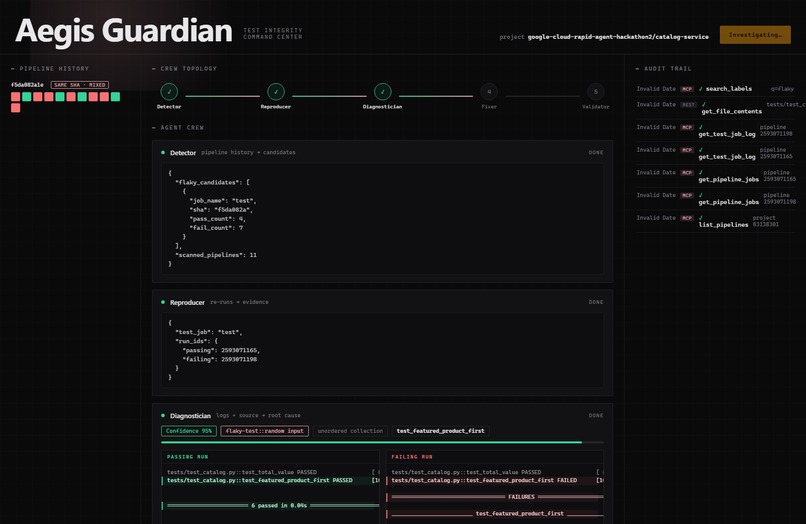Click the FAILURES divider line in failing run
Viewport: 806px width, 524px height.
tap(496, 497)
